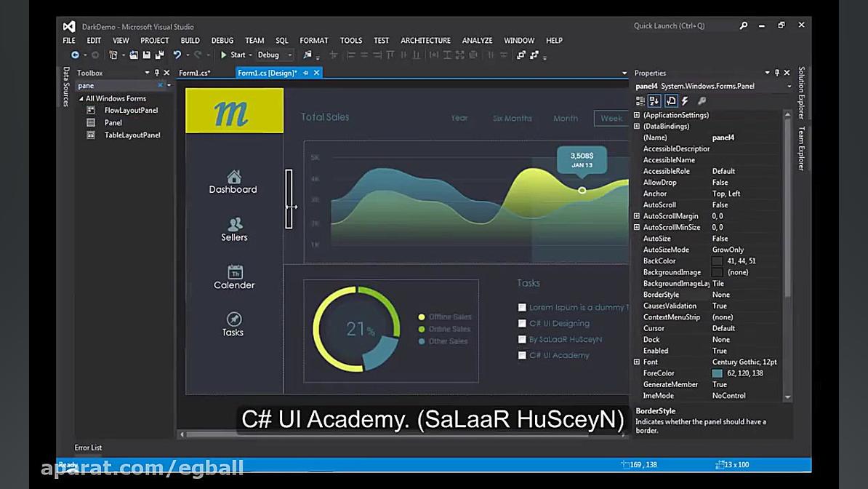Click the Tasks compass icon in form
This screenshot has height=489, width=868.
(x=234, y=319)
